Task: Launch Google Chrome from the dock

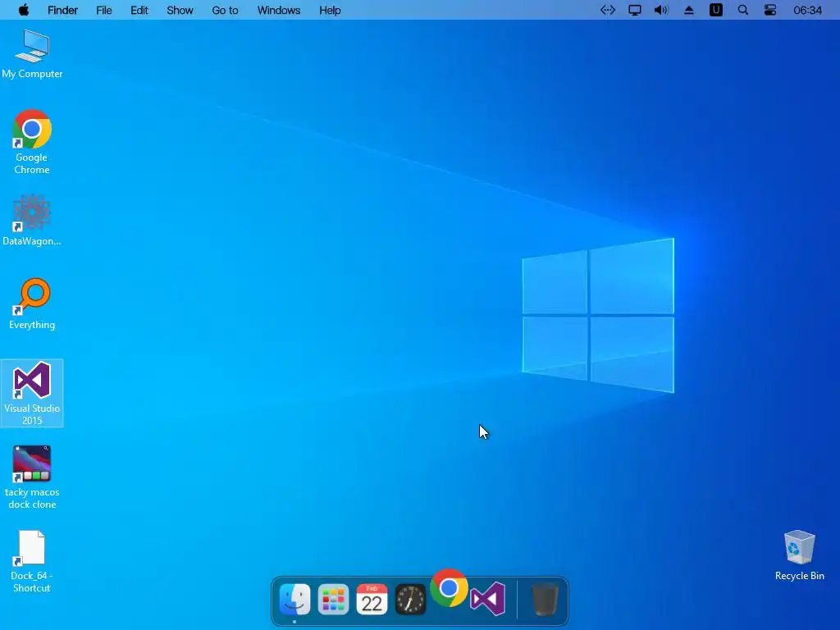Action: coord(449,587)
